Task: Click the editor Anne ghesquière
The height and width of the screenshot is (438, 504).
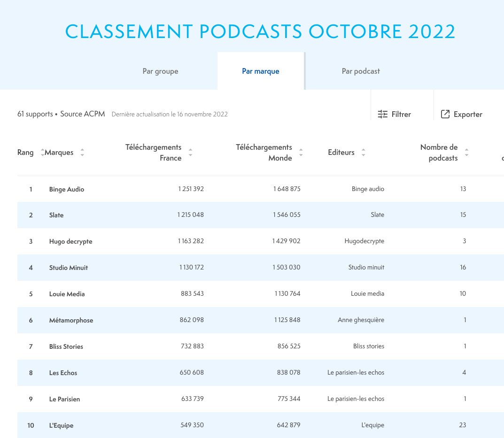Action: [361, 320]
